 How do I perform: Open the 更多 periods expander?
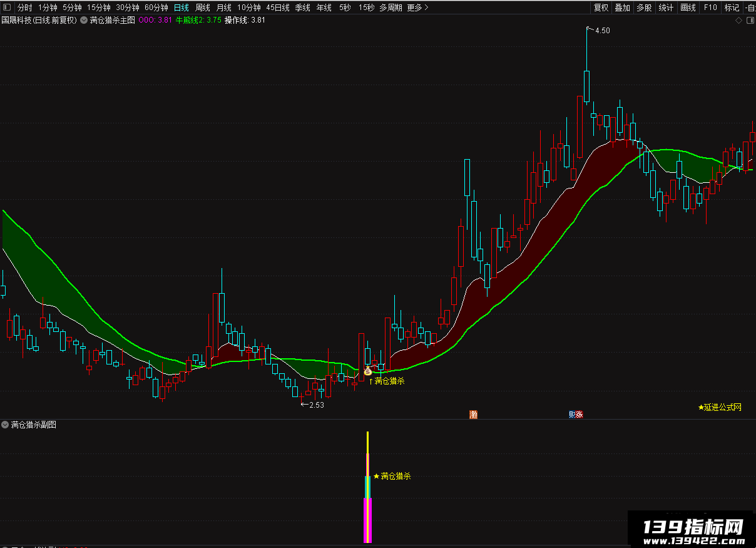(417, 8)
